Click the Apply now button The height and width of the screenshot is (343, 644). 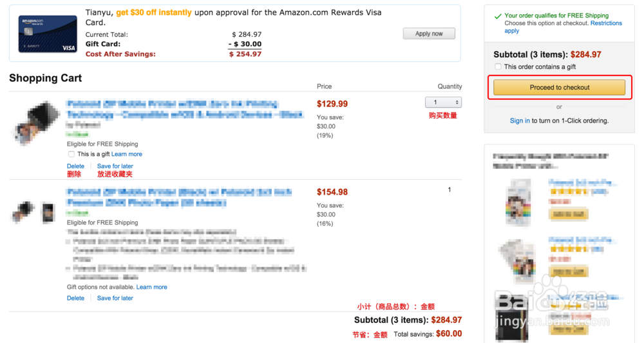pos(429,34)
